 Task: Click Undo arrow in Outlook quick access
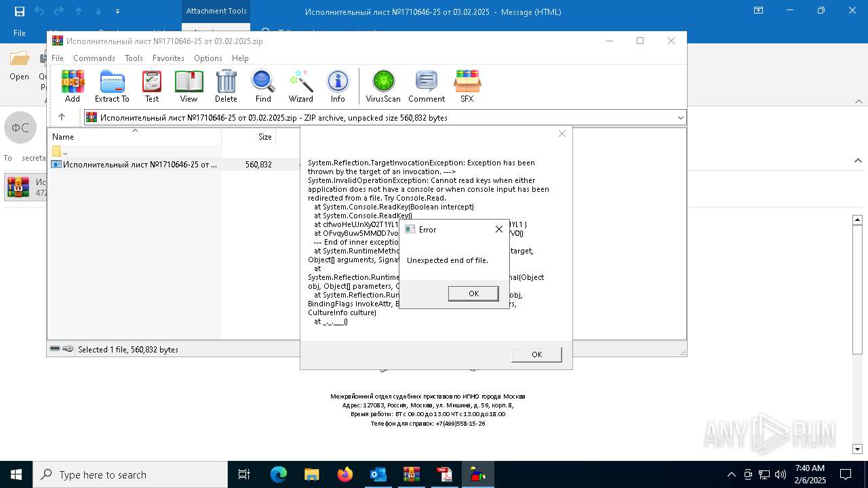coord(39,11)
